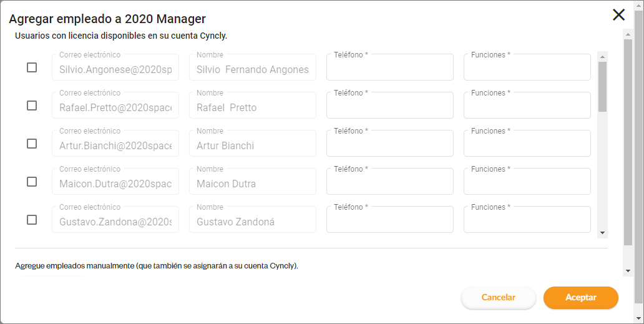Enable the Maicon Dutra checkbox
644x324 pixels.
coord(32,182)
